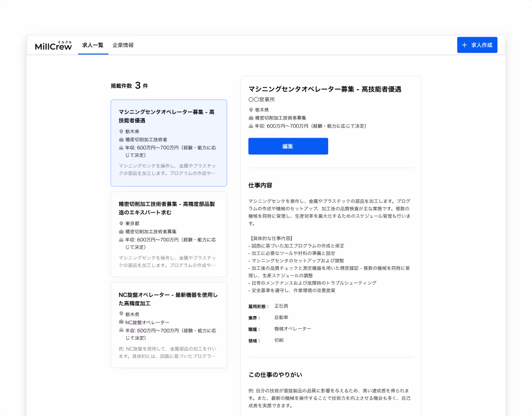Viewport: 532px width, 416px height.
Task: Click the plus icon in 求人作成
Action: tap(465, 45)
